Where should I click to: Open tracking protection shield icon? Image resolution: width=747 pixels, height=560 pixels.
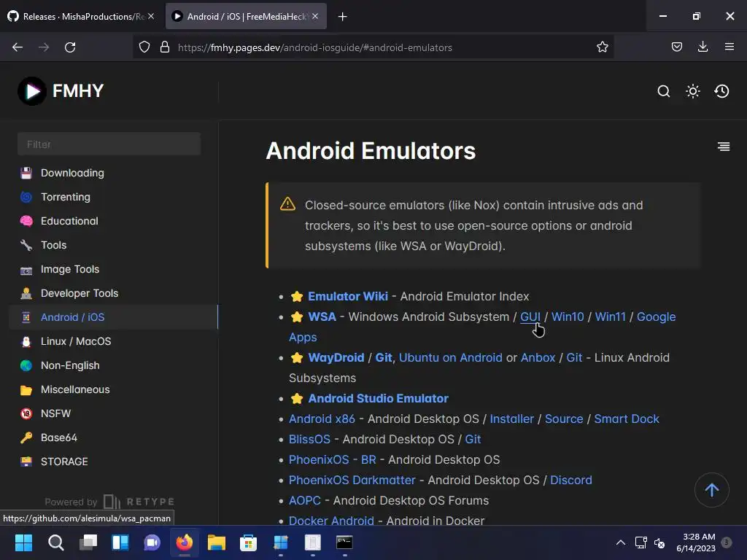[144, 47]
